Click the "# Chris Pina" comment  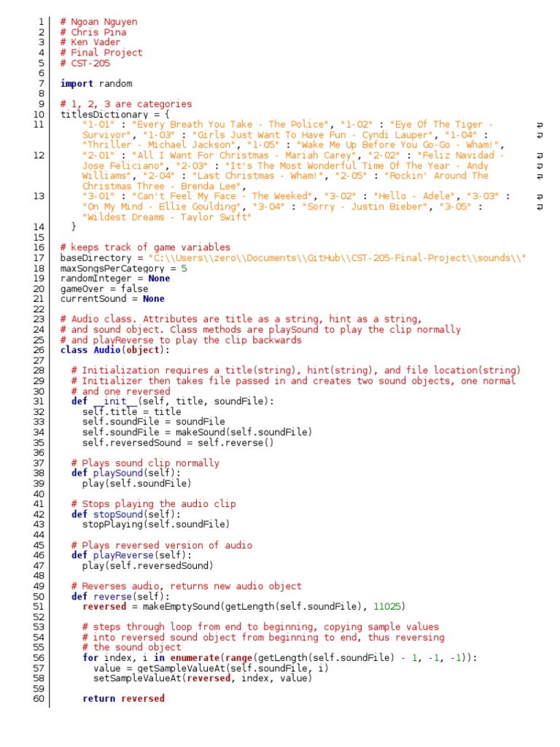tap(93, 32)
